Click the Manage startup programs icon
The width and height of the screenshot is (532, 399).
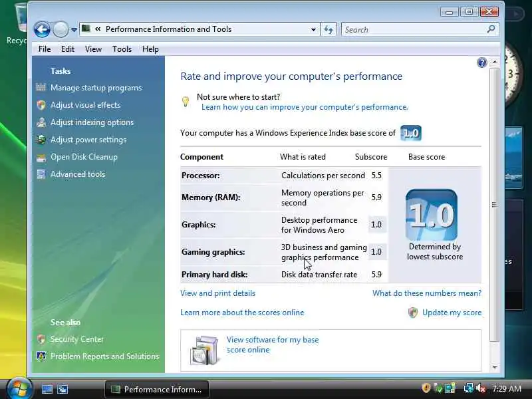[x=41, y=88]
